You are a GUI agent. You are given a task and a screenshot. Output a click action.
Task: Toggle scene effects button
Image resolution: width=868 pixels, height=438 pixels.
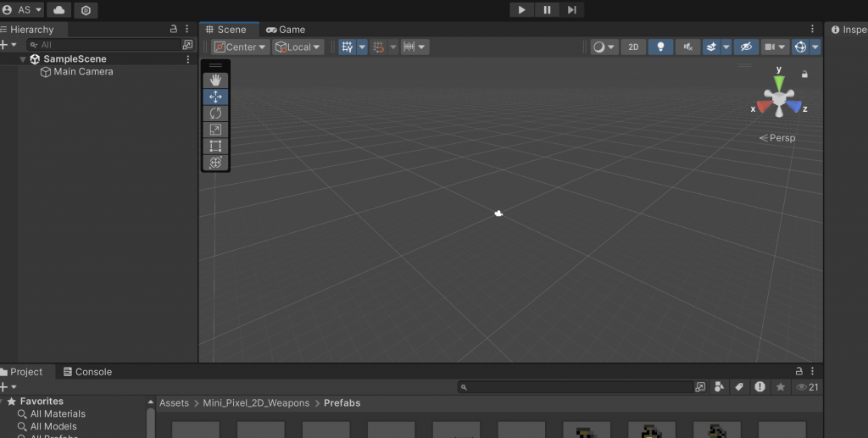tap(711, 47)
